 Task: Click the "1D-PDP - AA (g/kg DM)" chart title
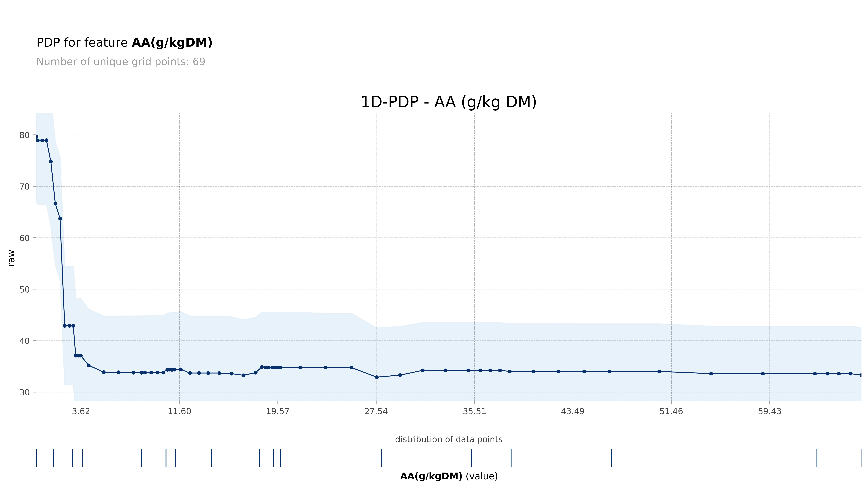(448, 102)
